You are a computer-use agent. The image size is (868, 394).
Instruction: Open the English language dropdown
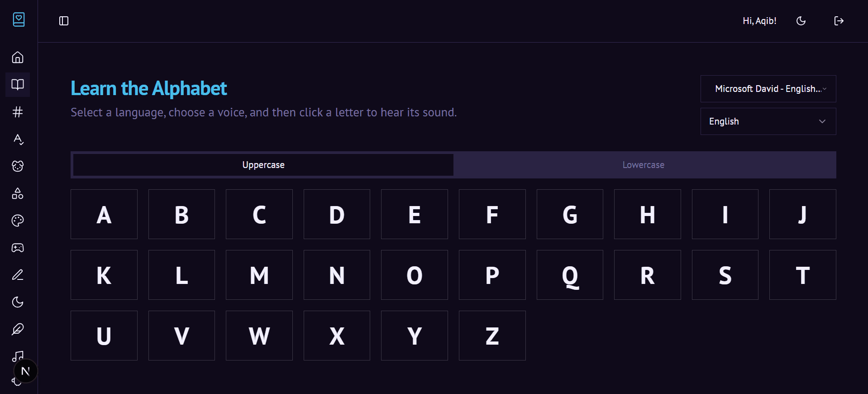tap(768, 121)
